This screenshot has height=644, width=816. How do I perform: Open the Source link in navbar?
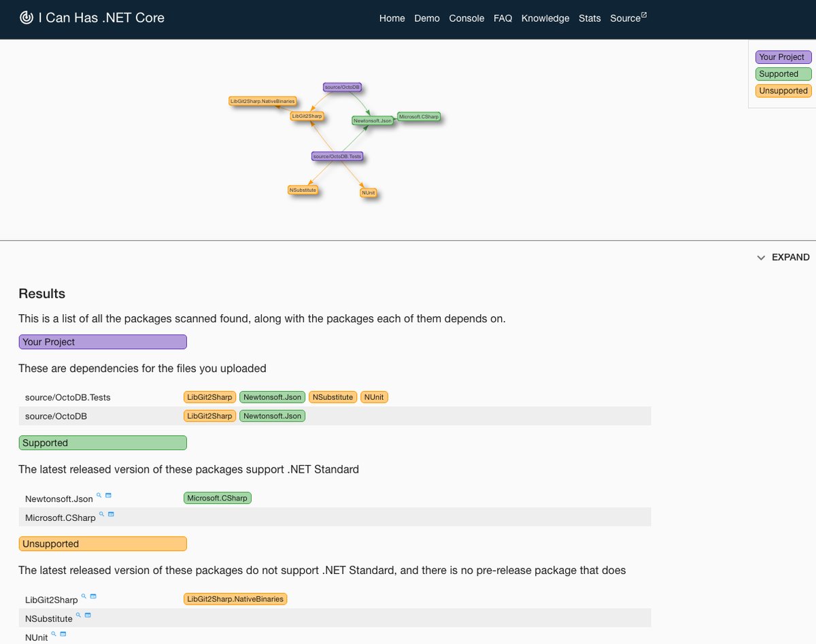pos(625,18)
